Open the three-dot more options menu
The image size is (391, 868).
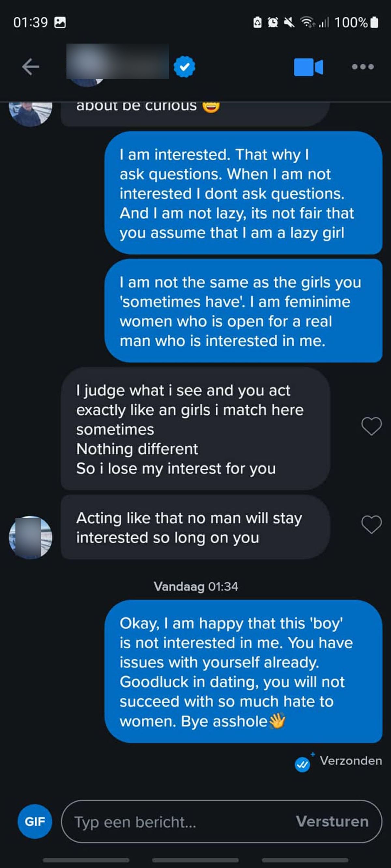click(363, 67)
